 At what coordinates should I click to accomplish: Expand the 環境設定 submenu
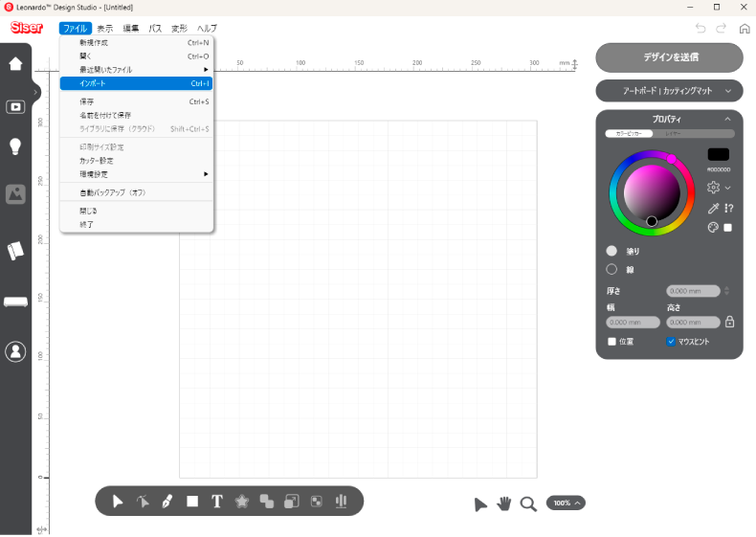click(x=137, y=174)
